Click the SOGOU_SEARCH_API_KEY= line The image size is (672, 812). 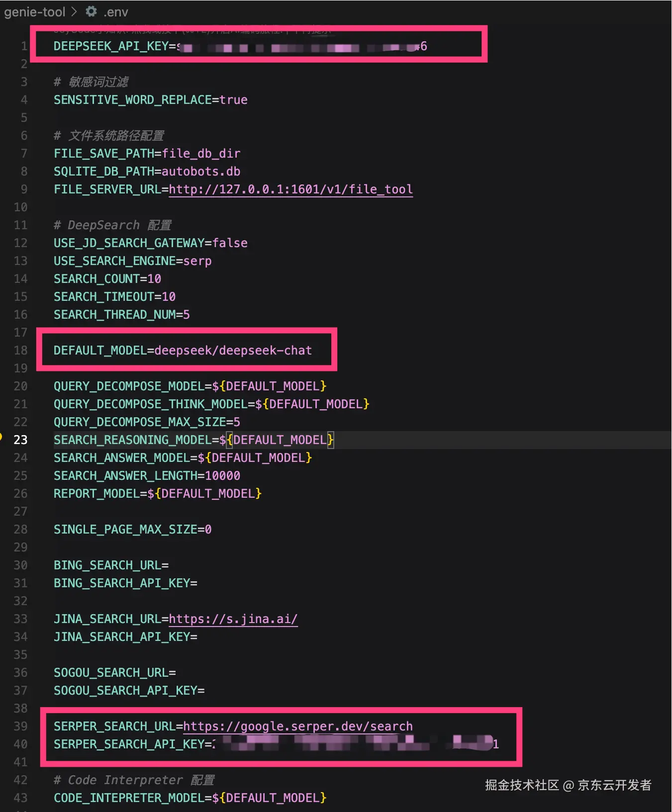(x=129, y=691)
